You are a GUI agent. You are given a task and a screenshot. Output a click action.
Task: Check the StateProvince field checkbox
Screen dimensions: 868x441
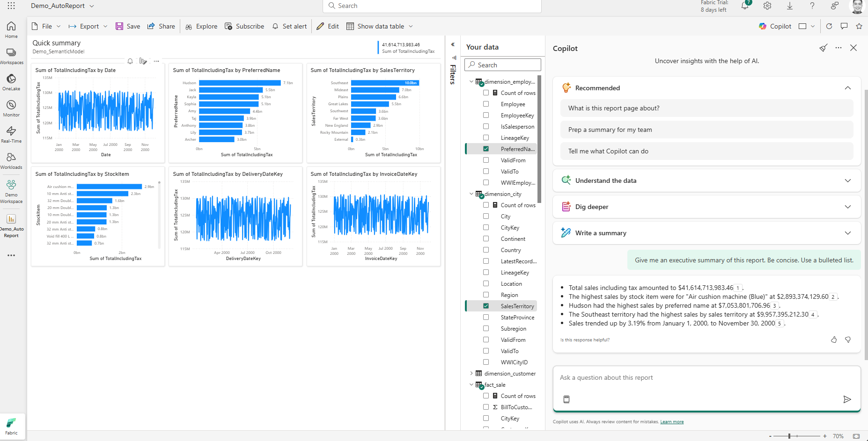coord(486,317)
